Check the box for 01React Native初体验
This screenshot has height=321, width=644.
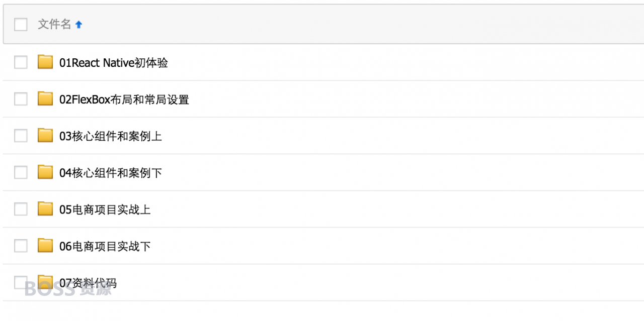pos(21,62)
